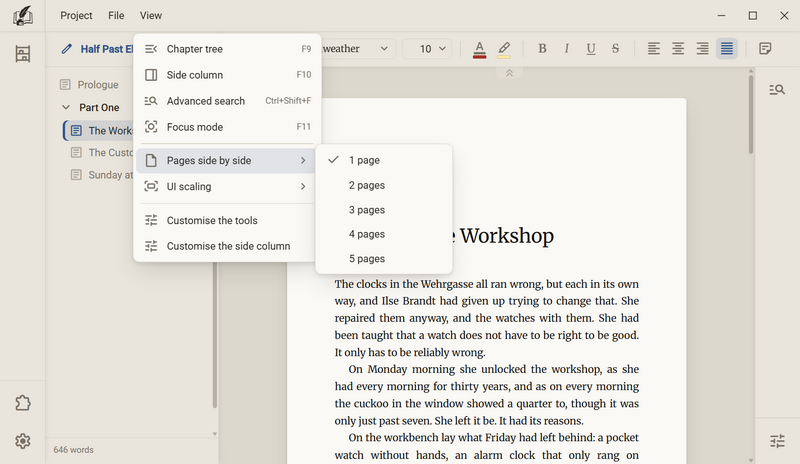Click the customise sliders icon bottom right
The width and height of the screenshot is (800, 464).
coord(777,441)
